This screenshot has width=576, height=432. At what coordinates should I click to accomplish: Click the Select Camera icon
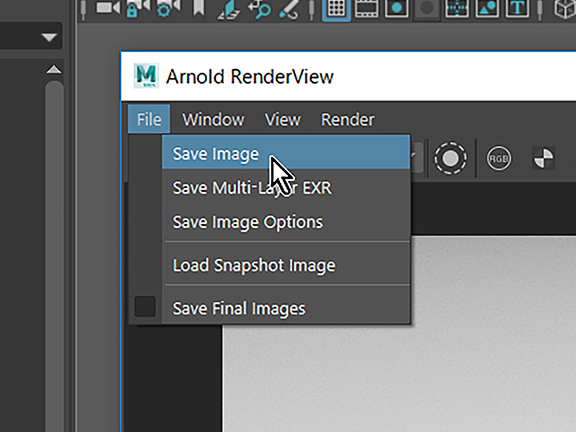108,8
